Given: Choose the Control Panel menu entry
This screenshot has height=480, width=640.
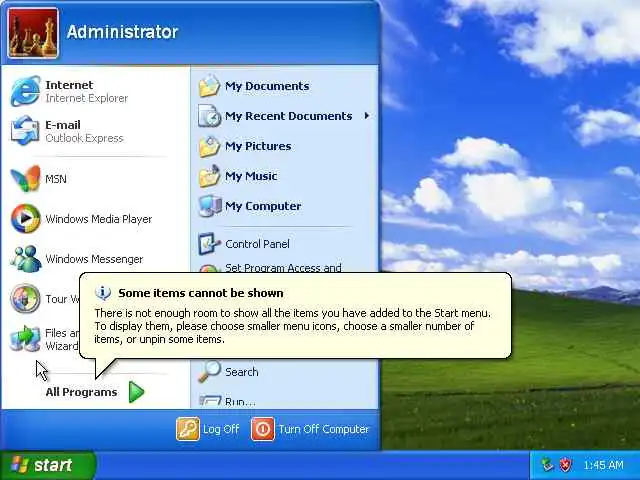Looking at the screenshot, I should click(x=284, y=244).
